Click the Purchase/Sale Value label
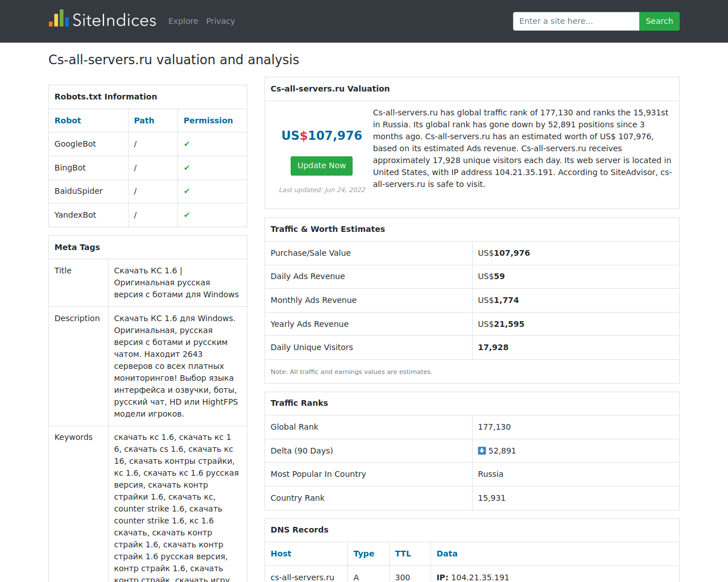The width and height of the screenshot is (728, 582). pyautogui.click(x=311, y=253)
